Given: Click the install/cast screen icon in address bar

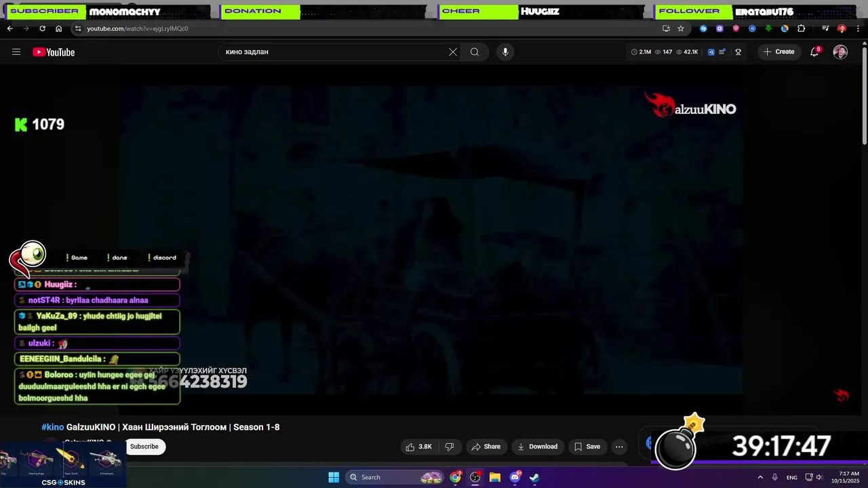Looking at the screenshot, I should tap(666, 28).
